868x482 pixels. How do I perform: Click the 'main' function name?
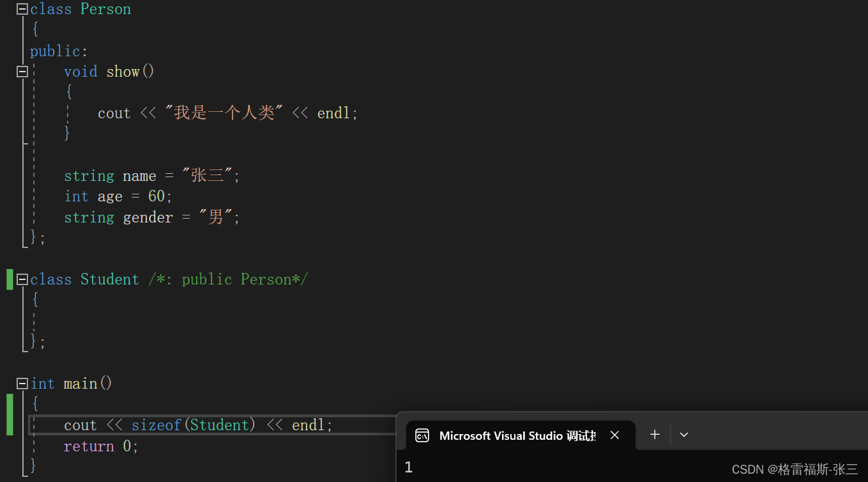click(80, 384)
